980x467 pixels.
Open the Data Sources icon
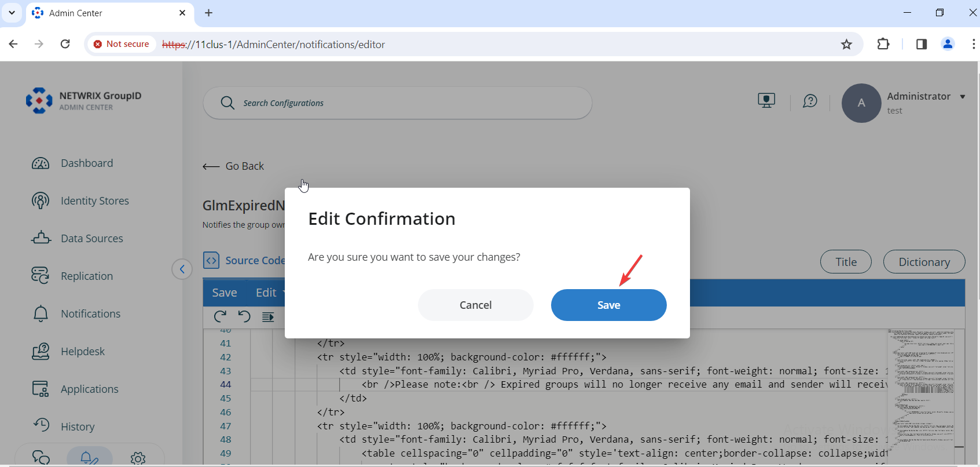41,238
